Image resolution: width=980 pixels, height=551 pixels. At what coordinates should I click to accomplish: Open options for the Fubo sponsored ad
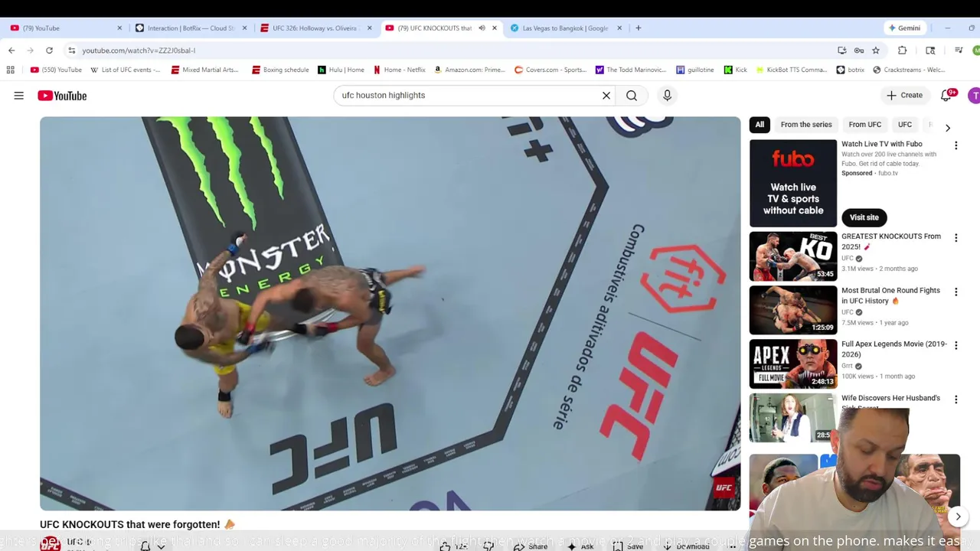[x=955, y=145]
